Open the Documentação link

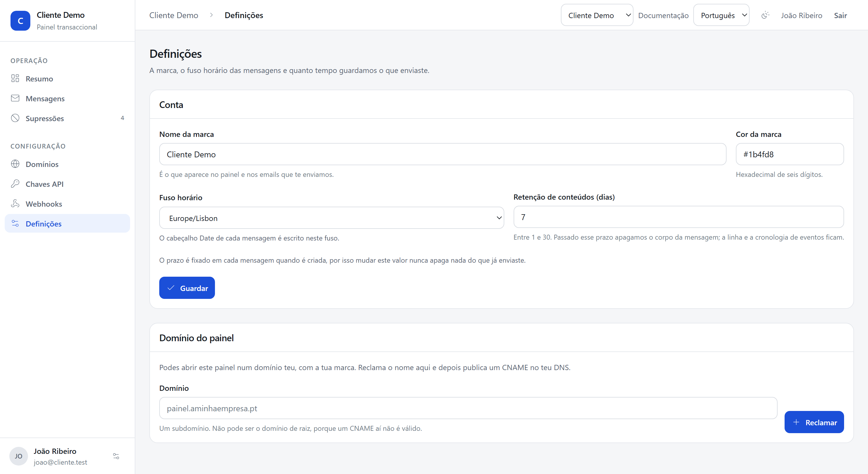(x=663, y=15)
